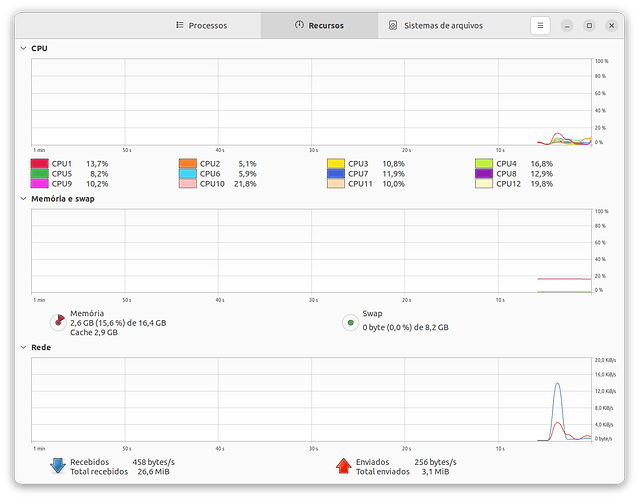Change the CPU3 yellow color swatch
Viewport: 638px width, 500px height.
pyautogui.click(x=336, y=164)
